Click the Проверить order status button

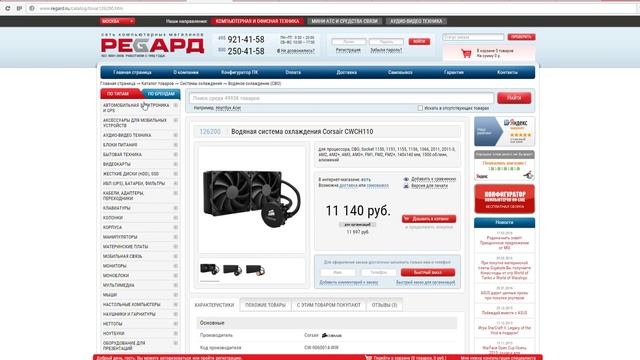point(521,37)
